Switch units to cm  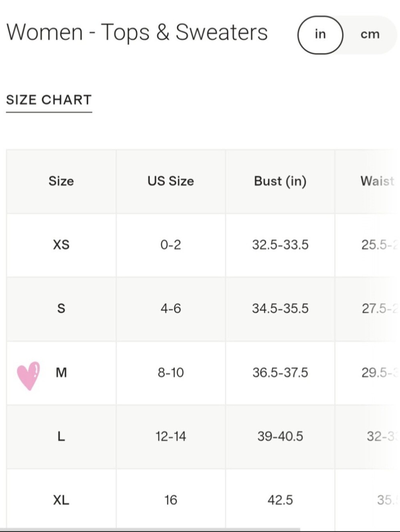(x=370, y=34)
